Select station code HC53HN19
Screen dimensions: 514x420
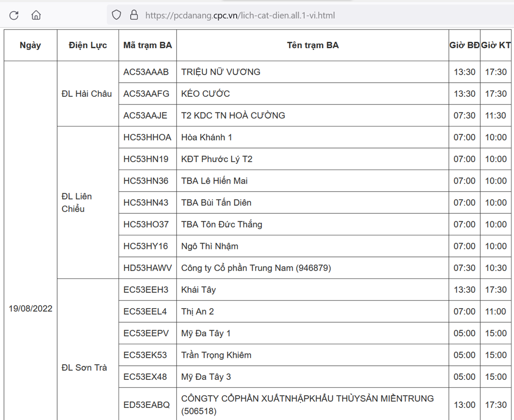[146, 159]
